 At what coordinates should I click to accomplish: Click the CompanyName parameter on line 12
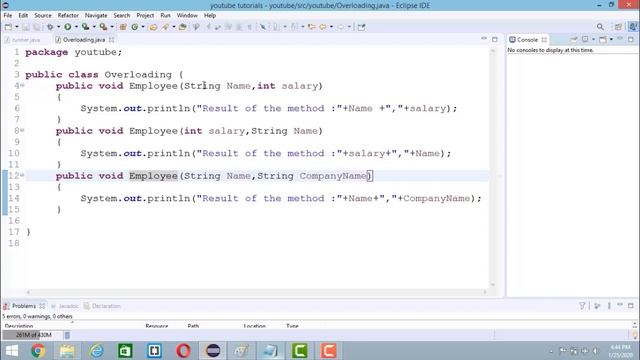333,176
